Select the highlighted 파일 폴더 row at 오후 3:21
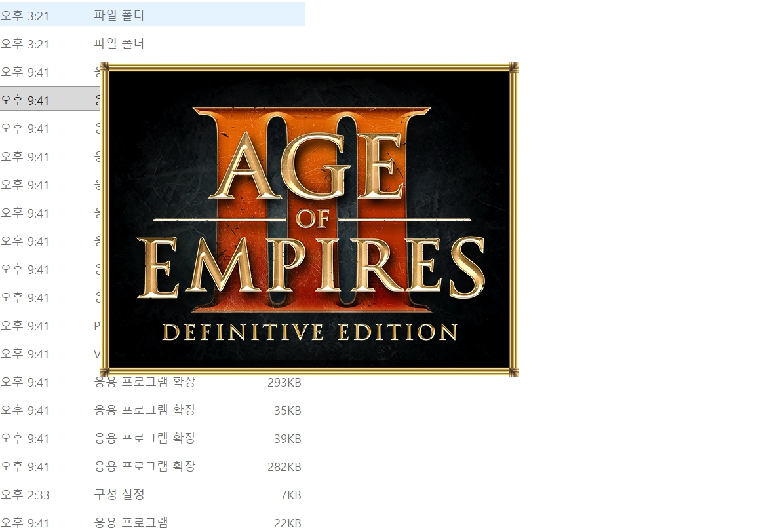Image resolution: width=782 pixels, height=532 pixels. (152, 14)
